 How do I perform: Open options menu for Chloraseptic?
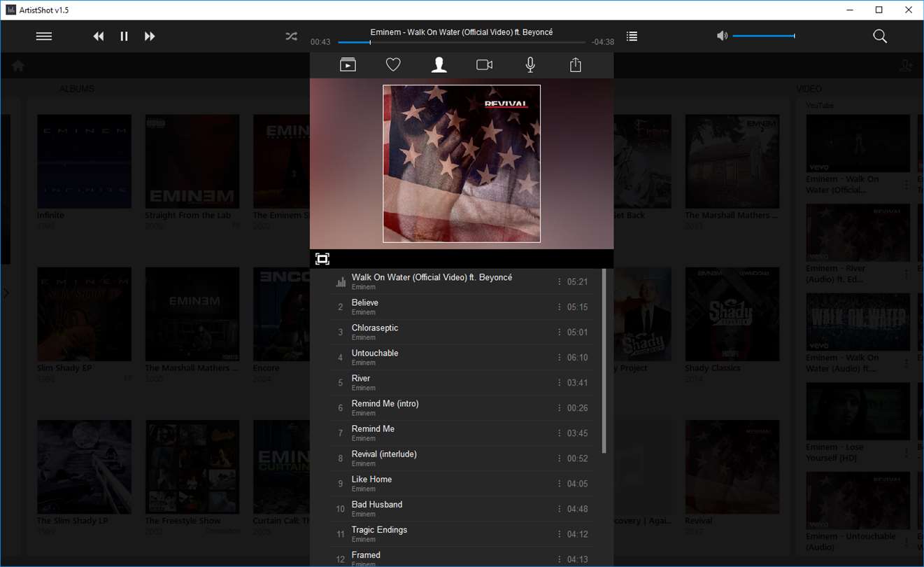click(559, 332)
